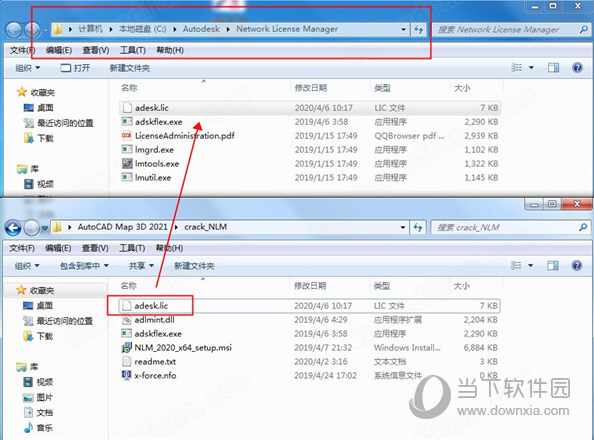Screen dimensions: 594x440
Task: Click x-force.nfo file icon
Action: click(126, 375)
